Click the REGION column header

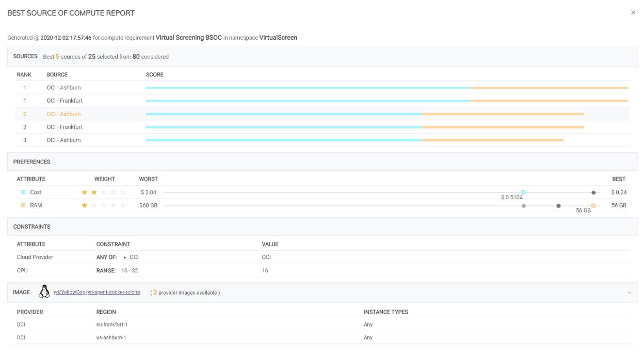point(106,312)
